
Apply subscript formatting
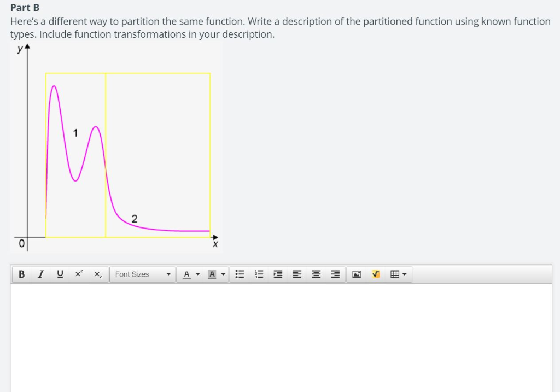(x=97, y=274)
